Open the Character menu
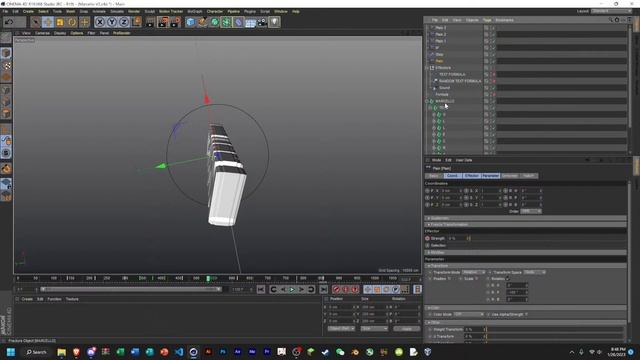640x360 pixels. tap(215, 11)
